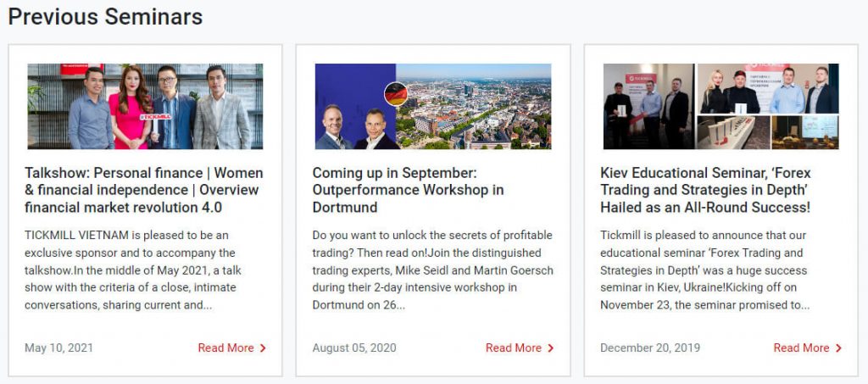The height and width of the screenshot is (384, 868).
Task: Click the Mike Seidl workshop description text
Action: [x=432, y=270]
